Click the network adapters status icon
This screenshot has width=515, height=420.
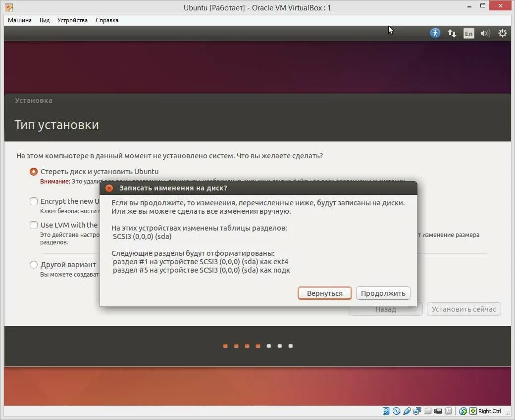tap(417, 411)
